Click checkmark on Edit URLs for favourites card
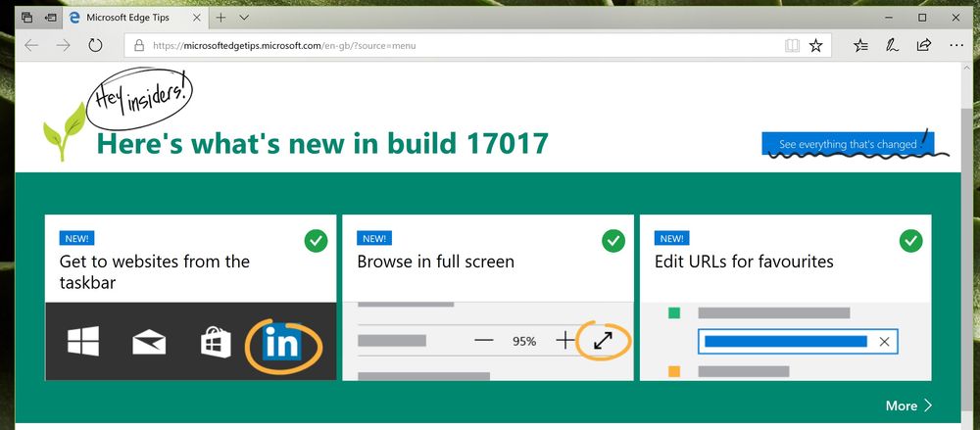The width and height of the screenshot is (980, 430). click(x=911, y=241)
